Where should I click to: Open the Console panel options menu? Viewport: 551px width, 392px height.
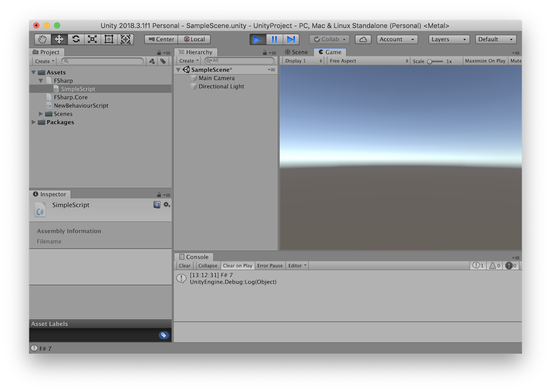(x=516, y=258)
